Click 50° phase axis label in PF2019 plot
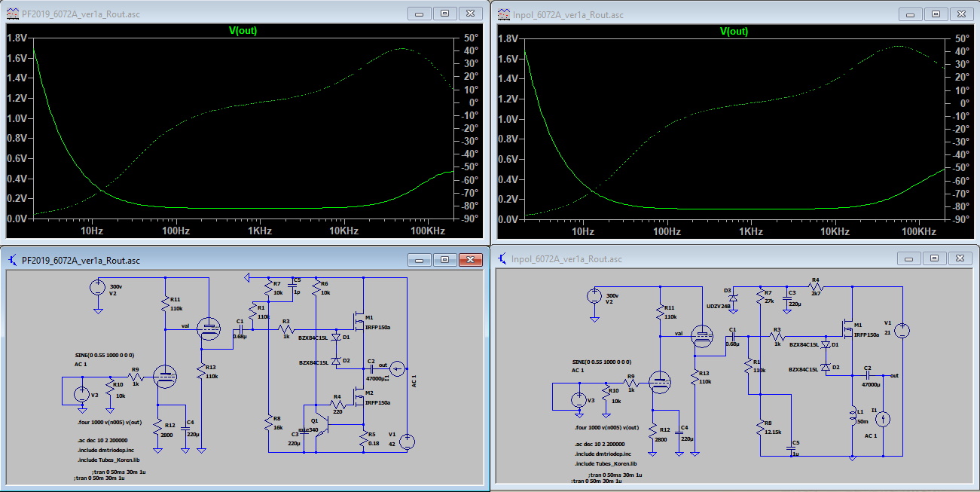Screen dimensions: 980x492 click(472, 38)
